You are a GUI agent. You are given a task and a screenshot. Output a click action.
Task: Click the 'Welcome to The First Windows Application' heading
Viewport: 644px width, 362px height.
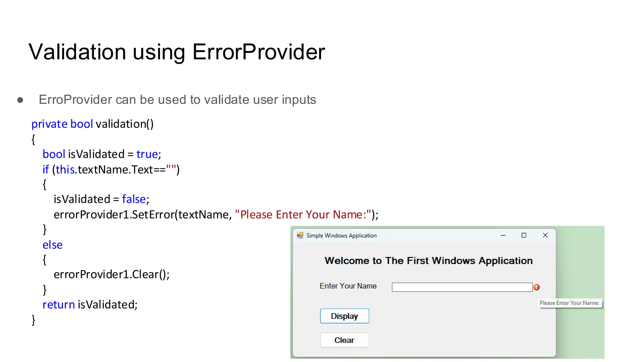click(x=429, y=261)
